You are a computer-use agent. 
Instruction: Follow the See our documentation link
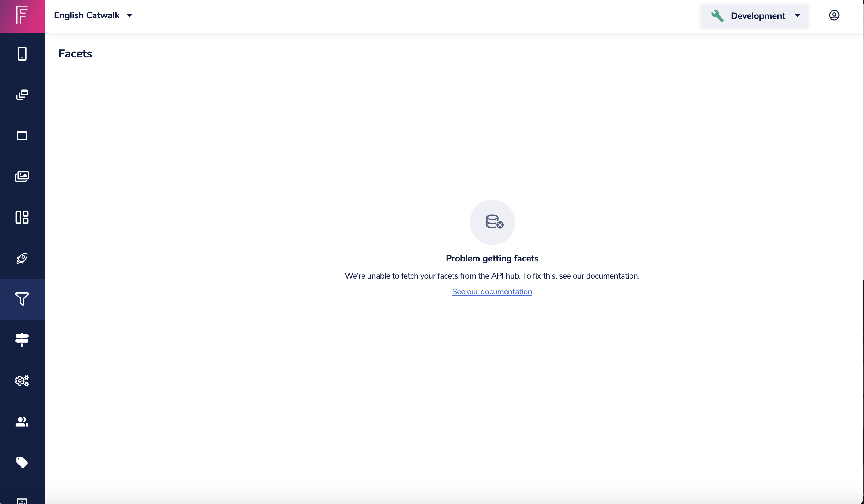coord(492,291)
